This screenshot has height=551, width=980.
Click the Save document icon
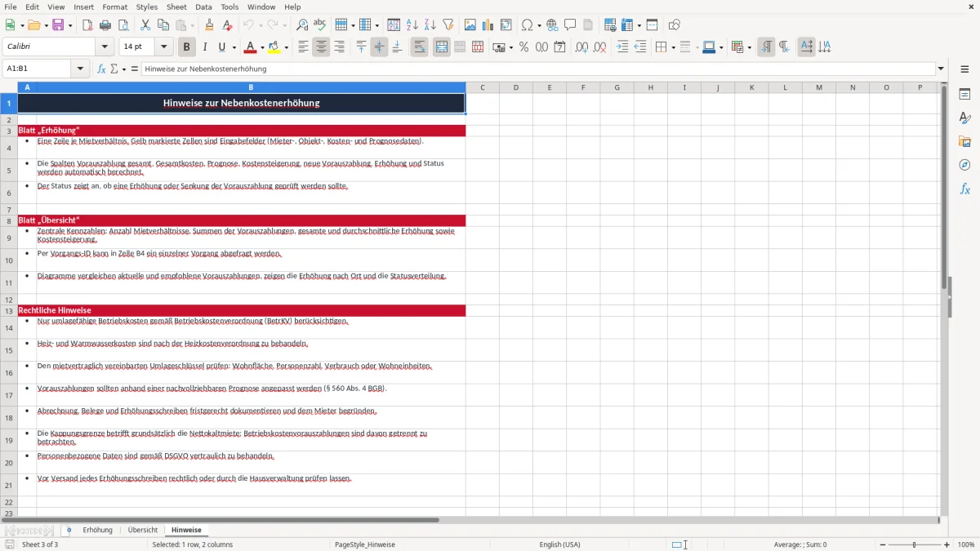click(58, 25)
